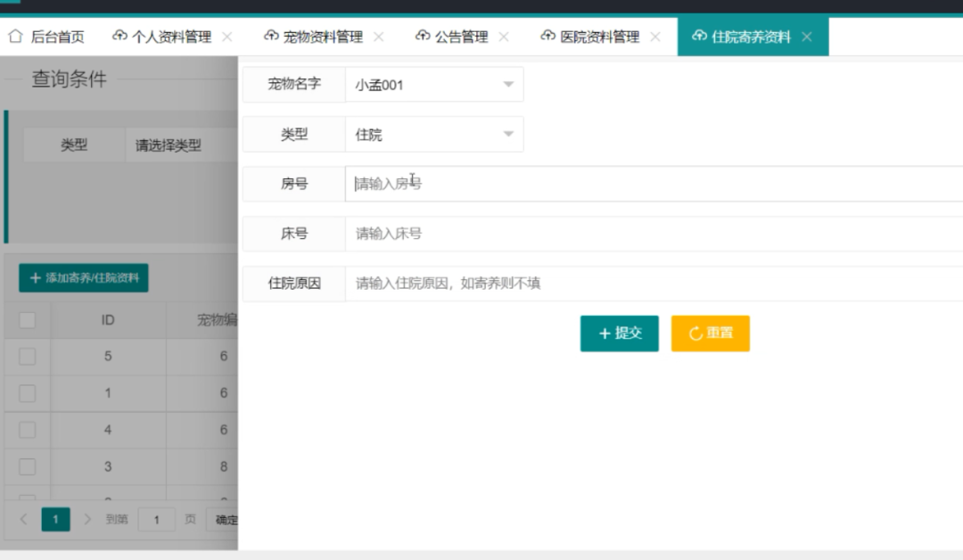Check the row with ID 1
Image resolution: width=963 pixels, height=560 pixels.
pos(27,393)
